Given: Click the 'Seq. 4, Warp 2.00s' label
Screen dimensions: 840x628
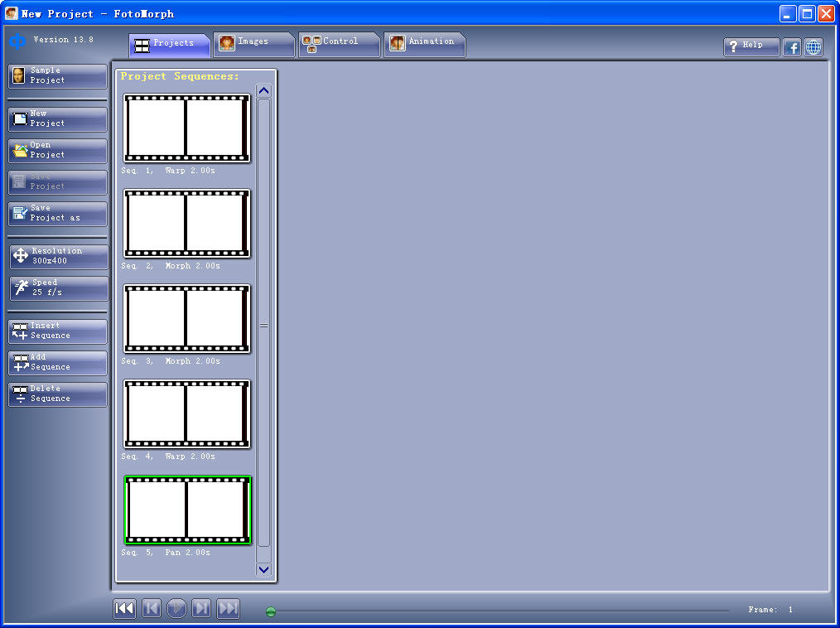Looking at the screenshot, I should pyautogui.click(x=168, y=457).
